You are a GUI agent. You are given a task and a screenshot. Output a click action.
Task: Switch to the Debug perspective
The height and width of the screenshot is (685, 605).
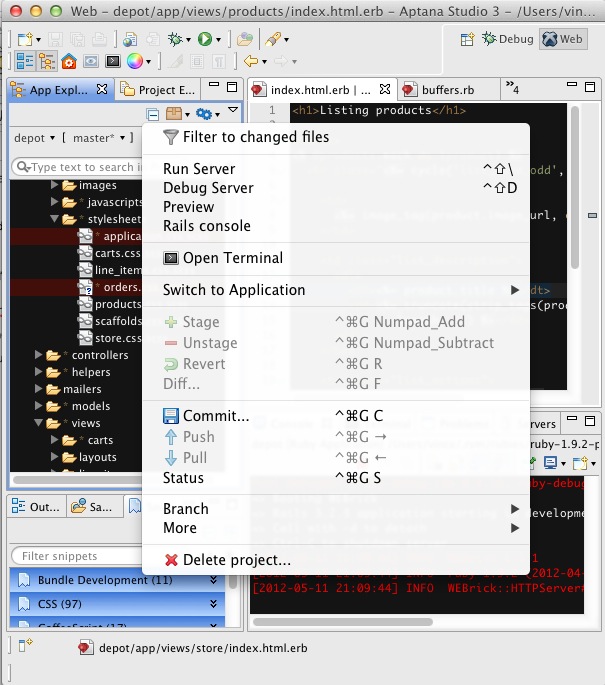click(x=508, y=39)
